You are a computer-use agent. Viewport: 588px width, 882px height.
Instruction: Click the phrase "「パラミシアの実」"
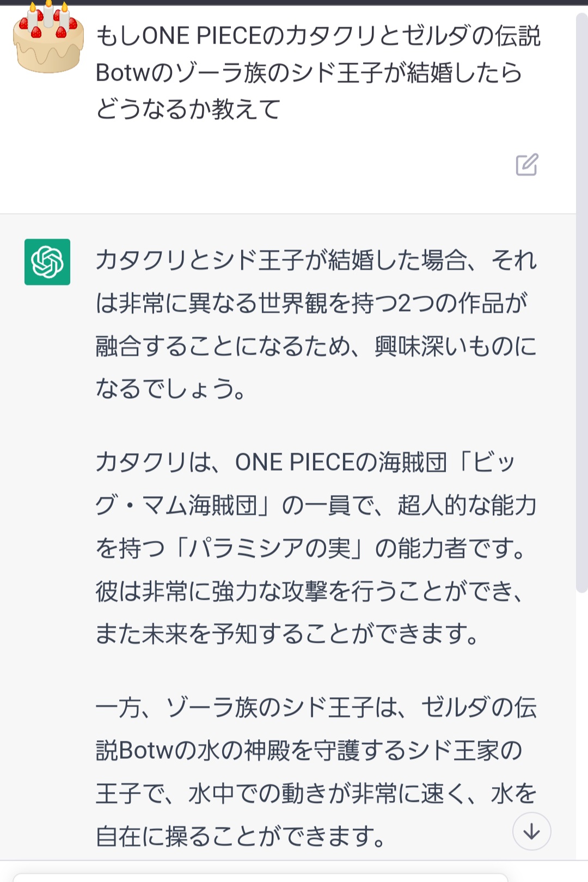click(x=269, y=548)
